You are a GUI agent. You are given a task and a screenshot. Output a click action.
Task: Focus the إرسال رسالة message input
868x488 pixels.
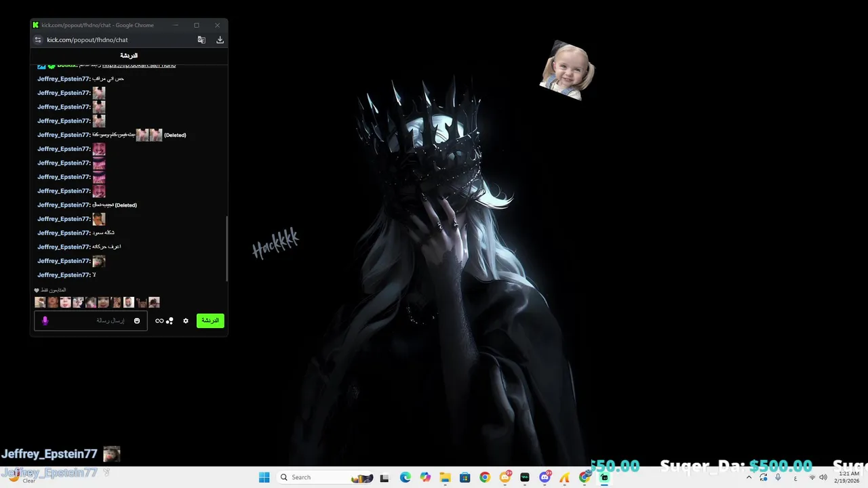(x=90, y=321)
